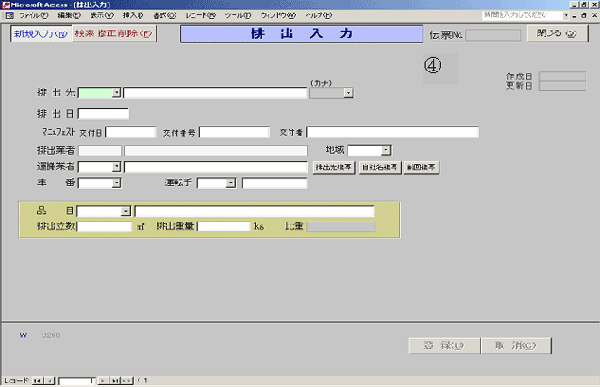Expand the 運搬業者 combo box
The image size is (600, 387).
[116, 167]
